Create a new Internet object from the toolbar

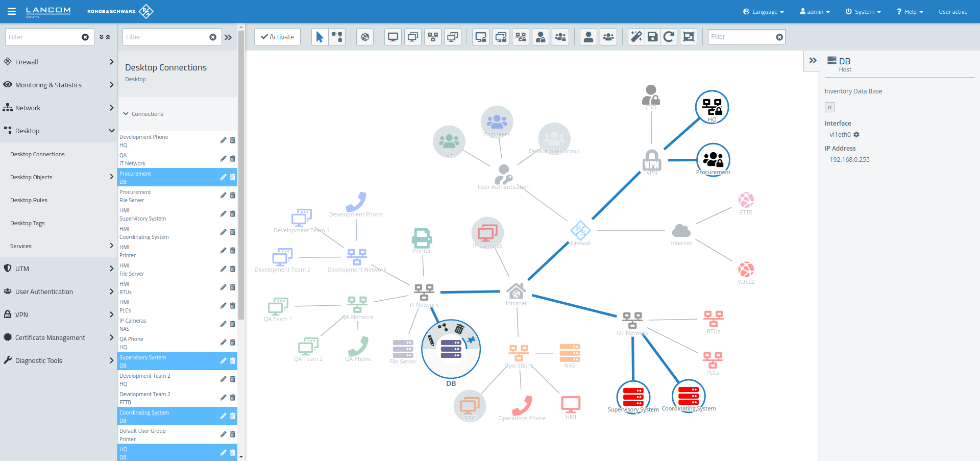364,36
